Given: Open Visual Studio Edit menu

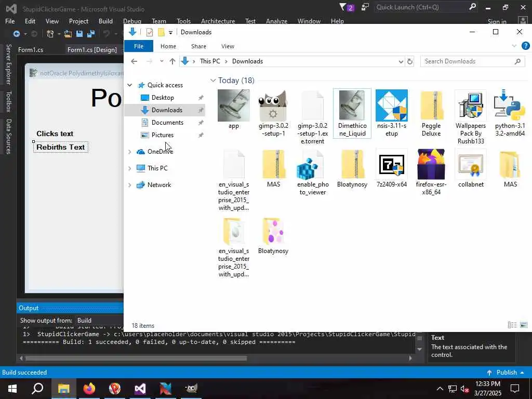Looking at the screenshot, I should (30, 21).
